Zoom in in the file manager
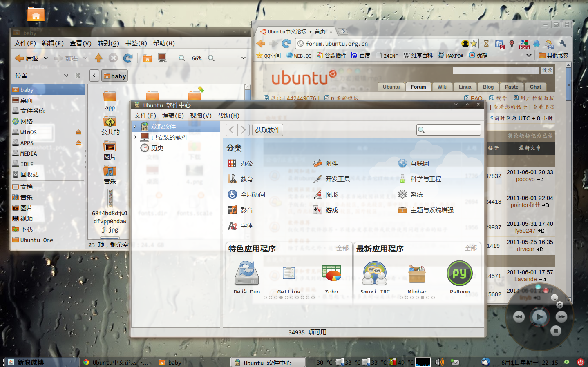Screen dimensions: 588x367 (x=211, y=58)
